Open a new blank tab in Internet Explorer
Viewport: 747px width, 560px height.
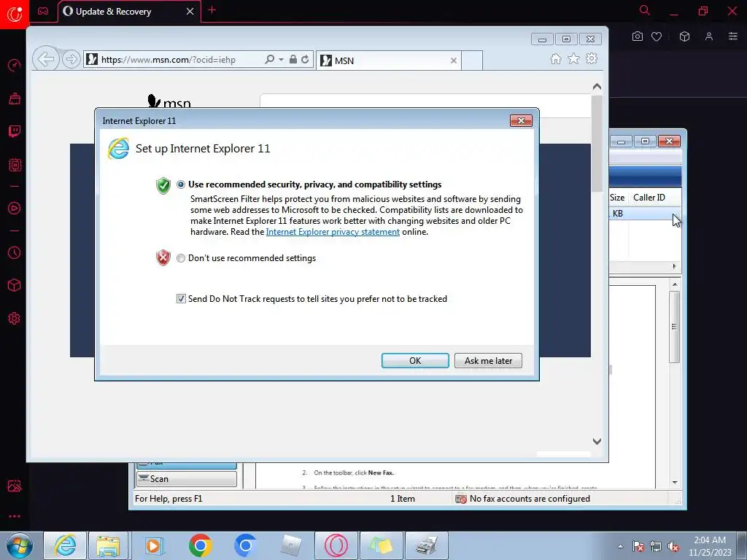472,61
